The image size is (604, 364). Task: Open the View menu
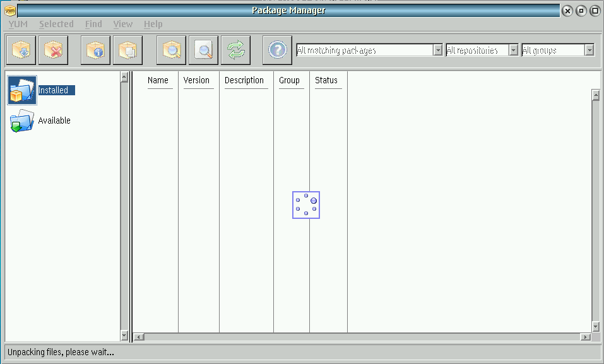tap(123, 24)
